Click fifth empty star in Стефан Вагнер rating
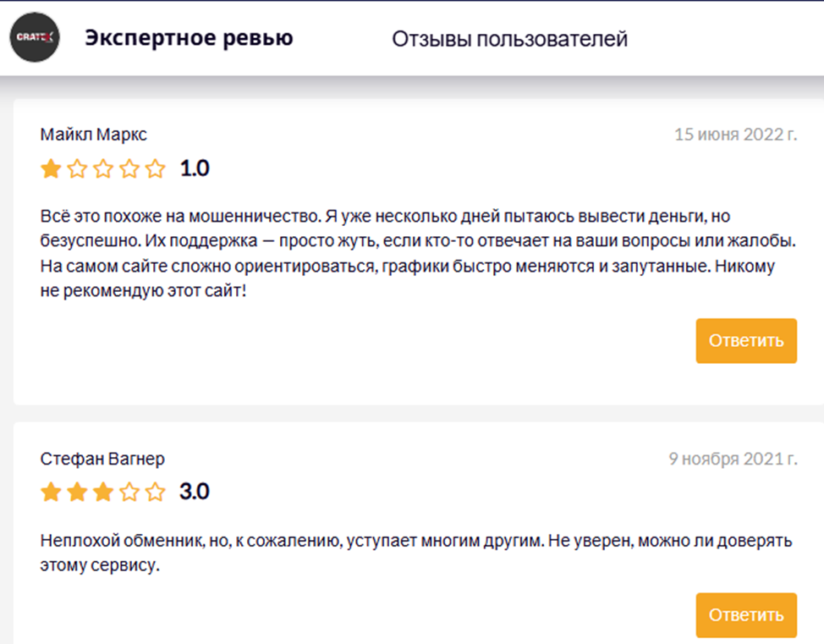 [156, 492]
